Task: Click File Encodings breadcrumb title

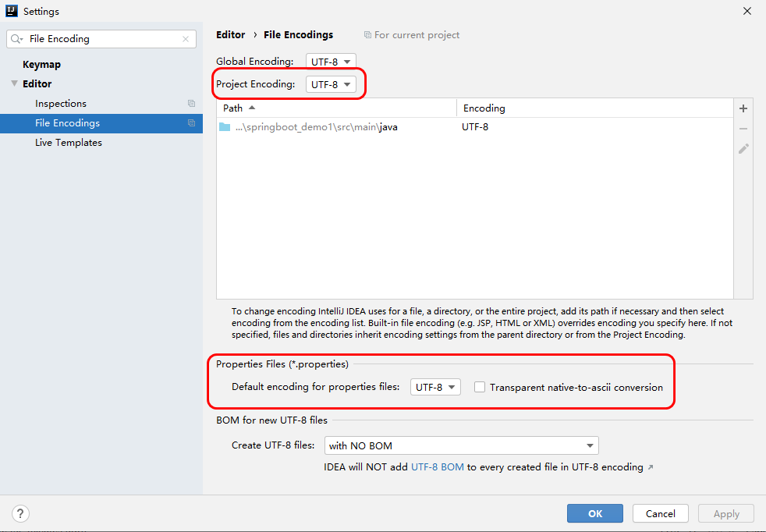Action: [x=299, y=34]
